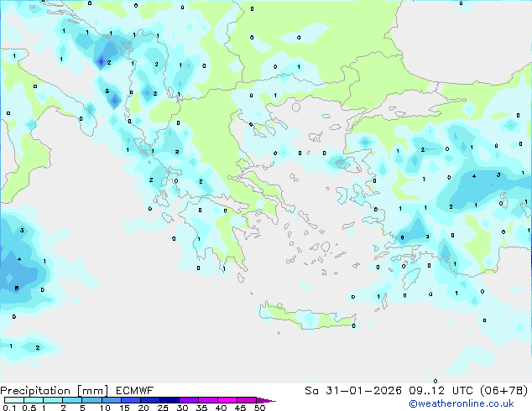Screen dimensions: 532x411
Task: Click the "Precipitation [mm]" title text
Action: (x=55, y=391)
